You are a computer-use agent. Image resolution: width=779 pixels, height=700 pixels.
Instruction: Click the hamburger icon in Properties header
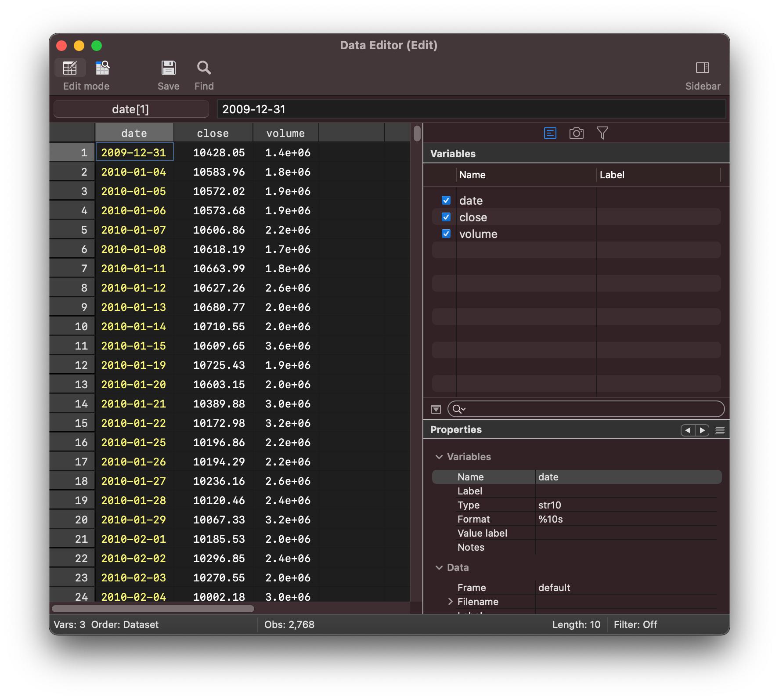coord(719,430)
